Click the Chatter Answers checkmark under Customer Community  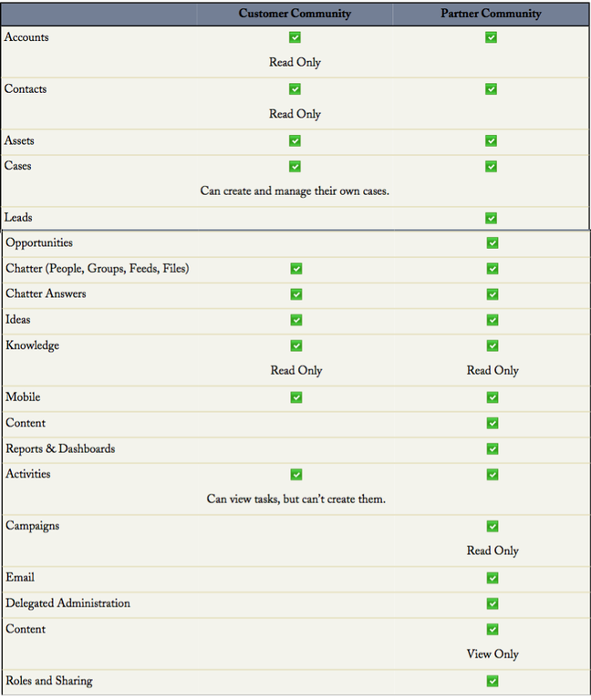pos(295,294)
